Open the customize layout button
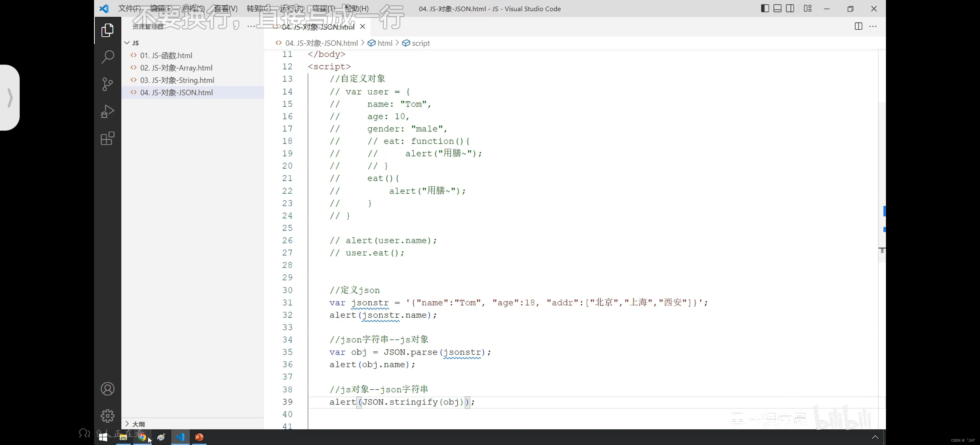The width and height of the screenshot is (980, 445). pos(807,8)
